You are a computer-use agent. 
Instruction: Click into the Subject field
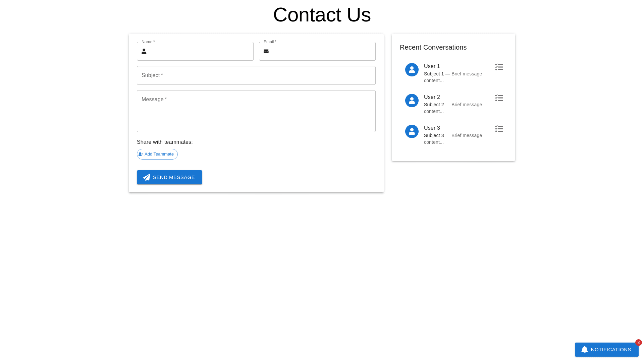click(256, 75)
